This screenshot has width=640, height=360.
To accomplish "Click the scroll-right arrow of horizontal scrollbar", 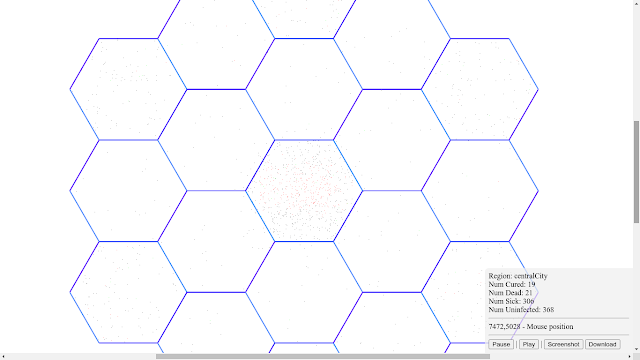I will pos(629,357).
